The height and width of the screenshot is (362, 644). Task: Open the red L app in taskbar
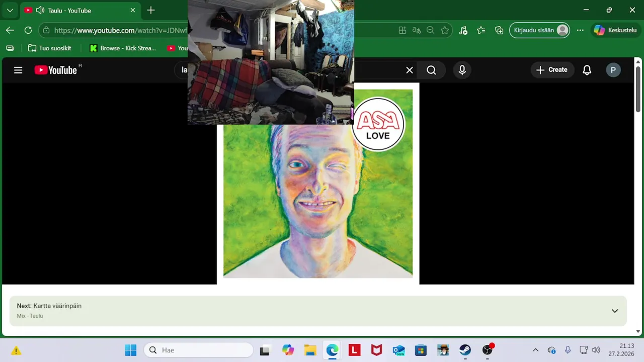click(x=354, y=350)
